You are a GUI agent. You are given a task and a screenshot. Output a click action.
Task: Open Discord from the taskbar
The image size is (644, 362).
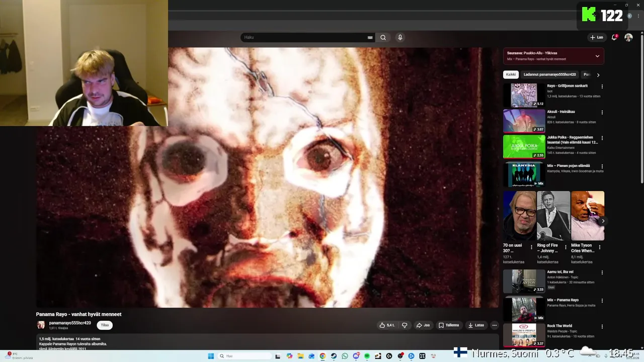[x=356, y=356]
